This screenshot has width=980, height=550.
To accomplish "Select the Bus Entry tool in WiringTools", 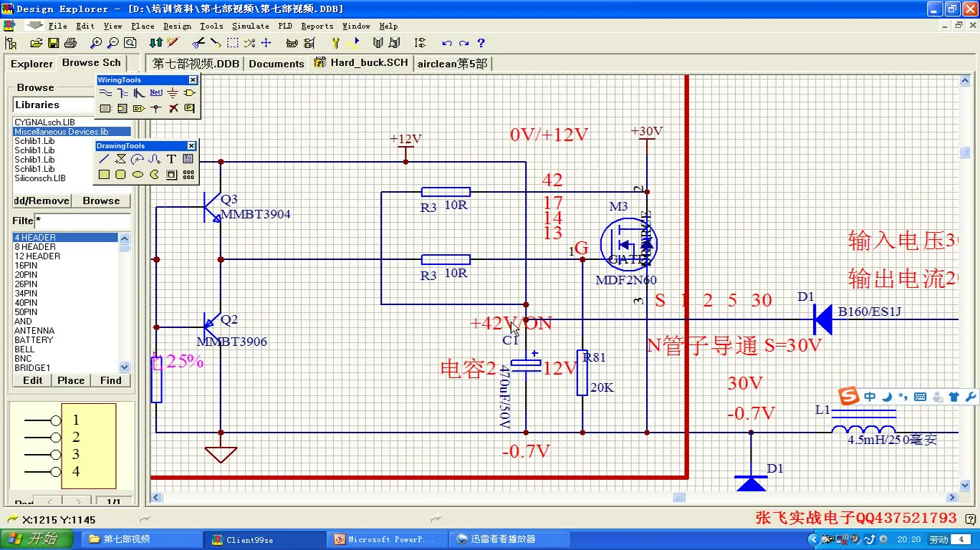I will [139, 93].
